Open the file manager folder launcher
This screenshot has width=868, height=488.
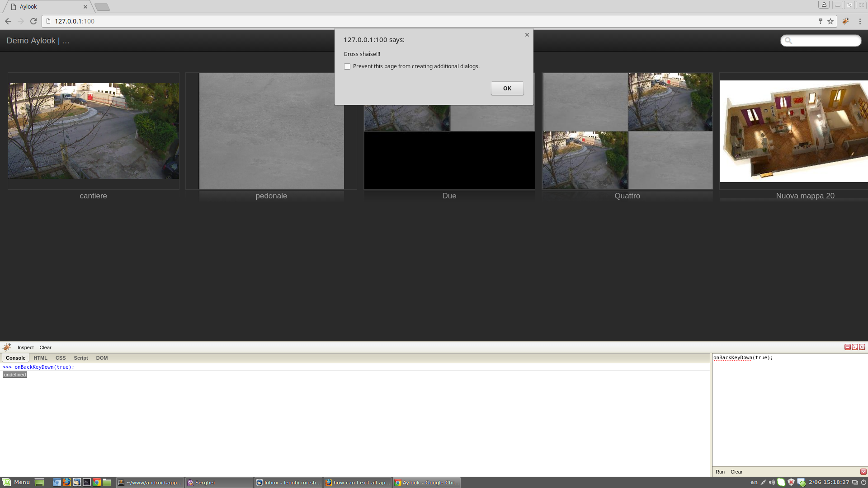107,483
